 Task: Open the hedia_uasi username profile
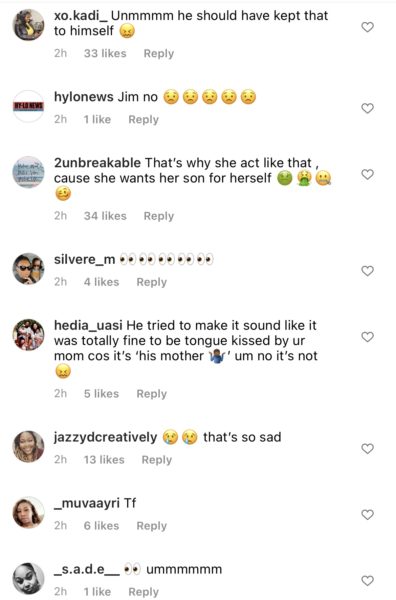point(88,326)
